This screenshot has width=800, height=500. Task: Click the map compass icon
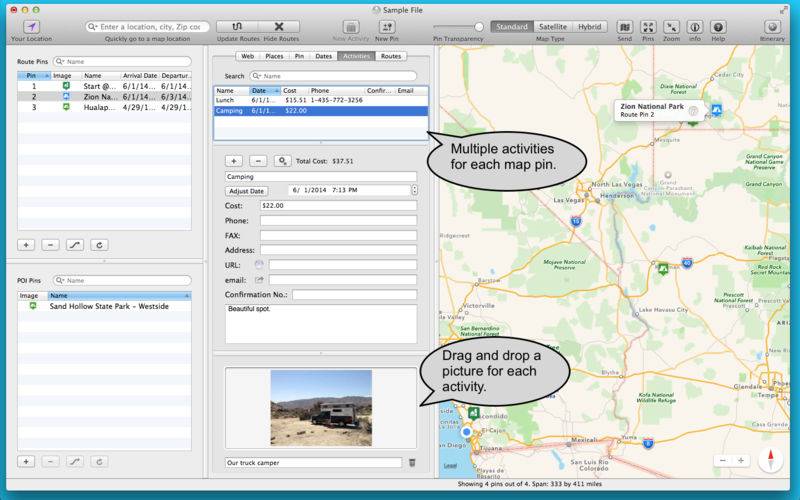[770, 460]
